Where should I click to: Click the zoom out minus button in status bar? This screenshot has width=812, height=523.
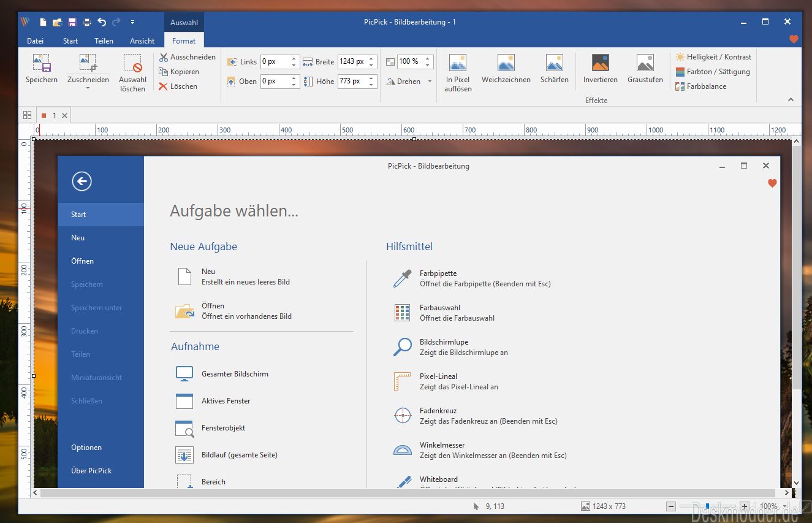click(670, 506)
